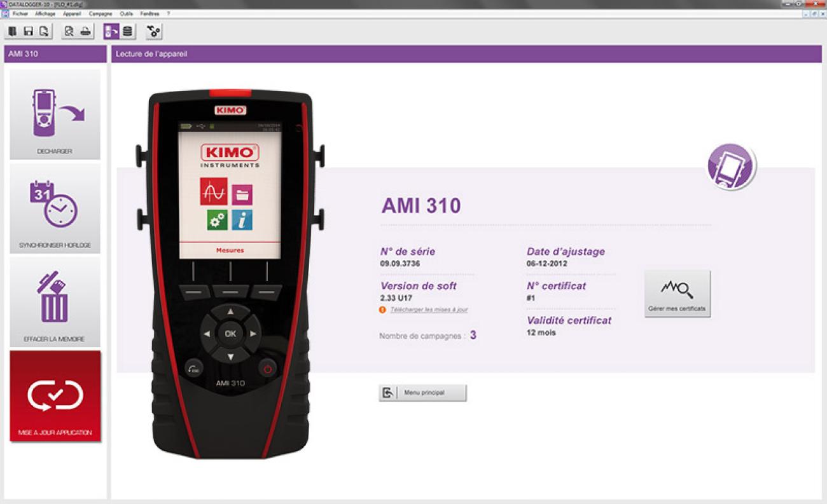Click the open file toolbar icon

(12, 31)
